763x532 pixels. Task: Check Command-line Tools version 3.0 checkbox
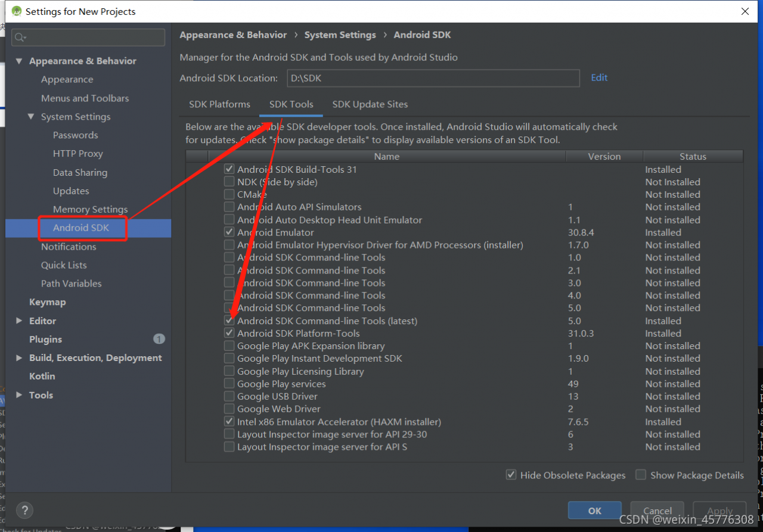[x=229, y=283]
